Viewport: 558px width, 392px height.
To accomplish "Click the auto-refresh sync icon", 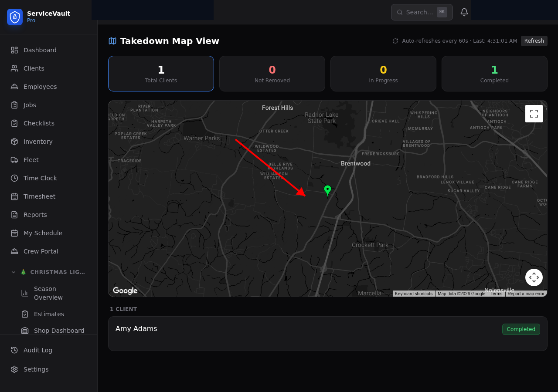I will [x=395, y=41].
